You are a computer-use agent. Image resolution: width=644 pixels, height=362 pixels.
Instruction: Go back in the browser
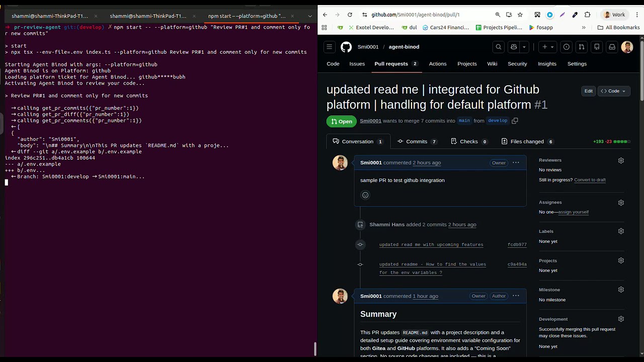click(325, 15)
